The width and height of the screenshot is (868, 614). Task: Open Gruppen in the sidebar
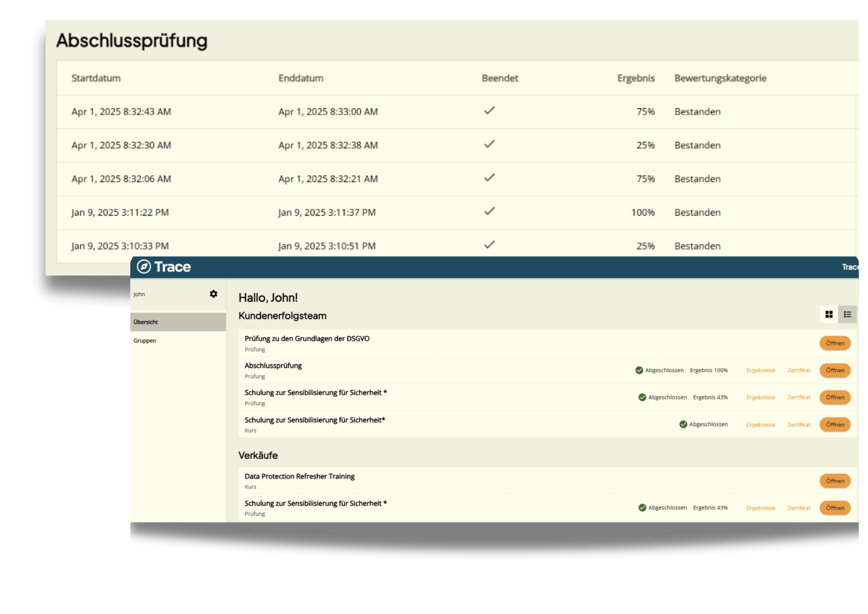pyautogui.click(x=145, y=341)
